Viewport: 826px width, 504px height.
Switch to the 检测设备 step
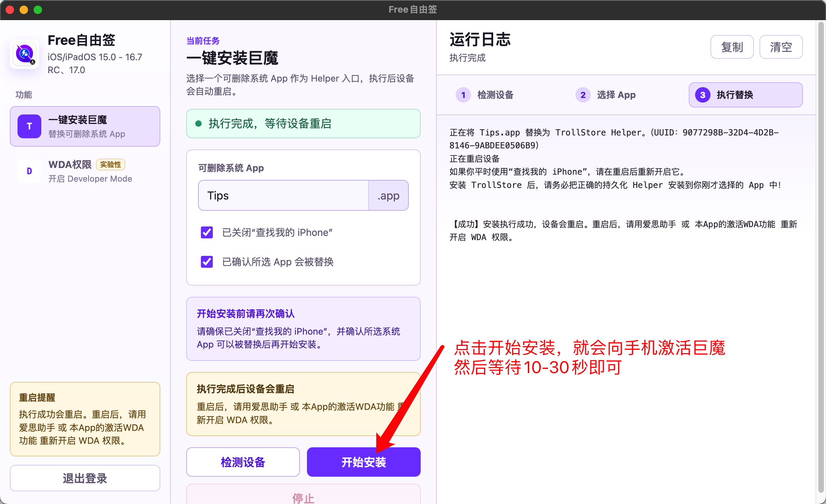coord(506,95)
